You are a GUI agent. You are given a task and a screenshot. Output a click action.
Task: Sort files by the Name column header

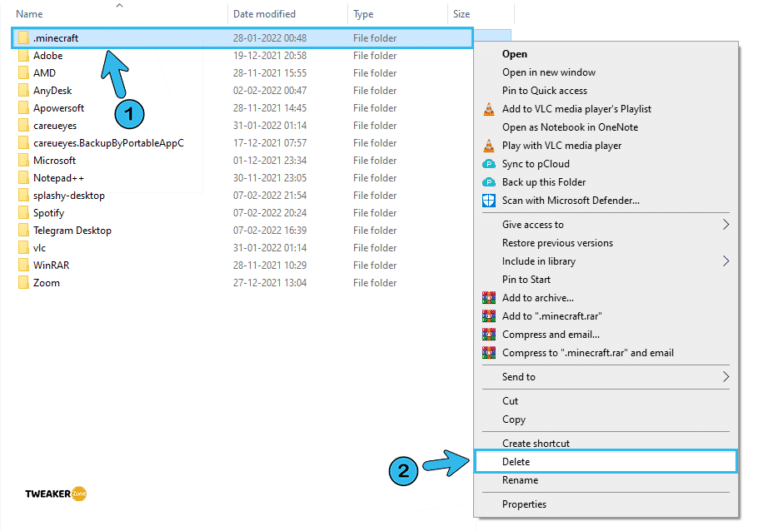(x=30, y=15)
